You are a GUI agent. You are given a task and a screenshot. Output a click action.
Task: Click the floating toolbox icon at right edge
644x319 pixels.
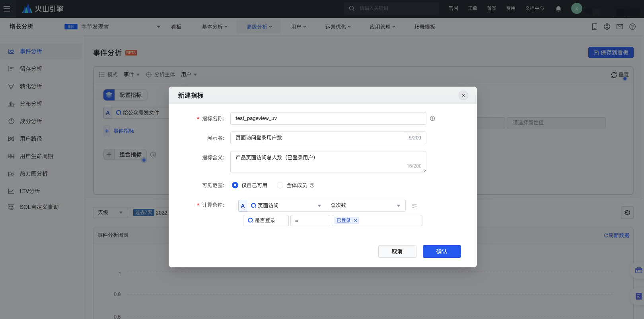pyautogui.click(x=639, y=270)
